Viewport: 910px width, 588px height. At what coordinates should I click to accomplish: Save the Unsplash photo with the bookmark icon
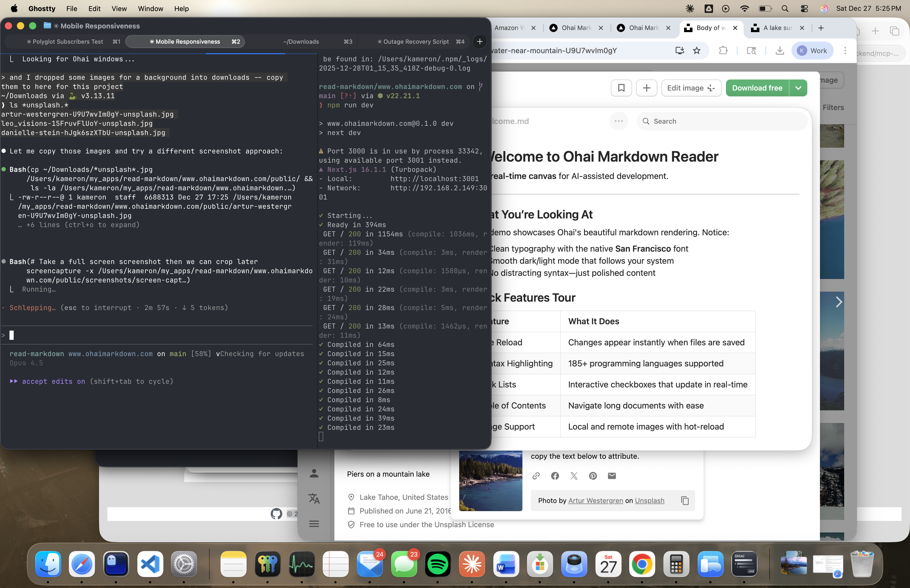621,88
